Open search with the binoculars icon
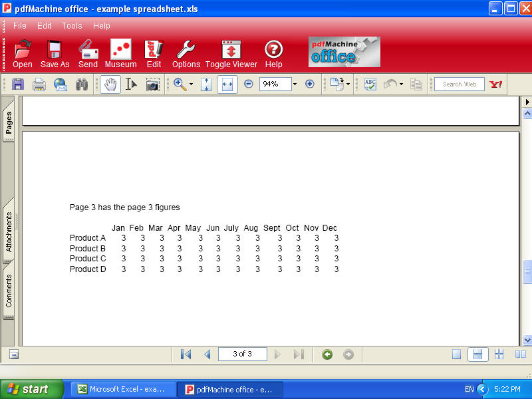This screenshot has width=532, height=399. (82, 84)
